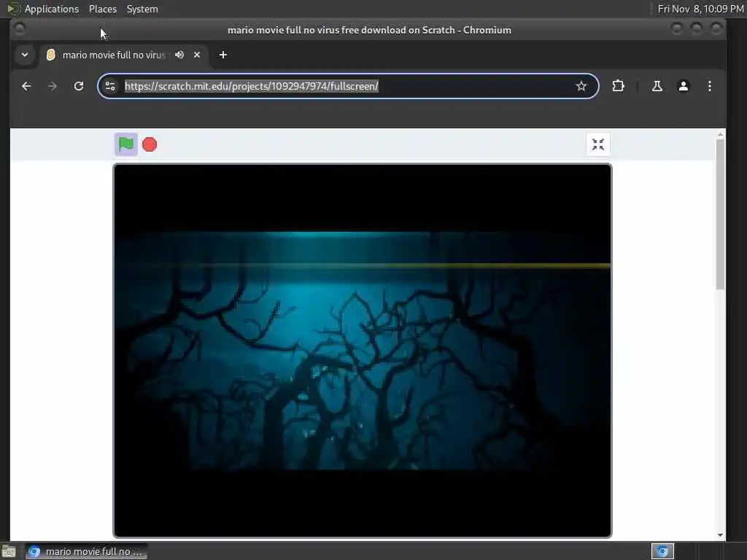
Task: Exit fullscreen mode with the collapse icon
Action: (598, 144)
